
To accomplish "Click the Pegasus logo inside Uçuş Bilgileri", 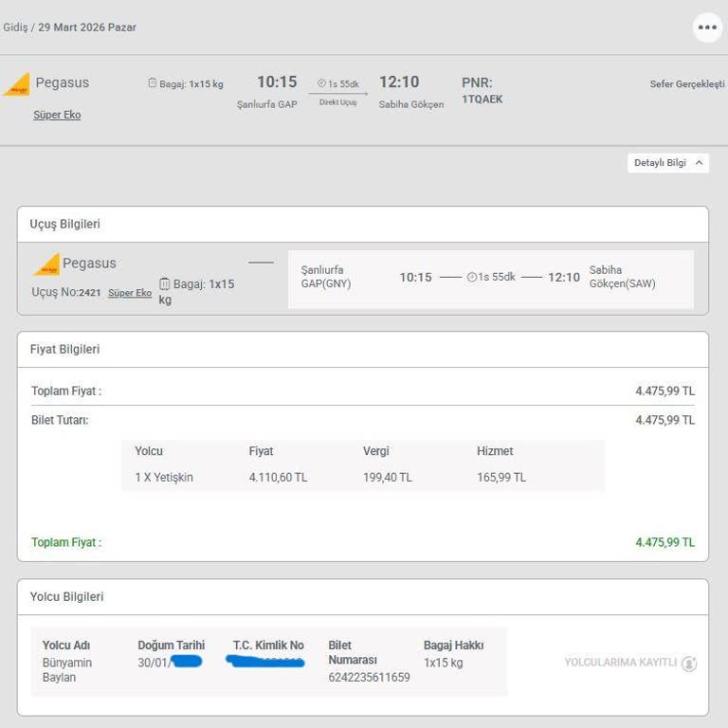I will pos(46,264).
